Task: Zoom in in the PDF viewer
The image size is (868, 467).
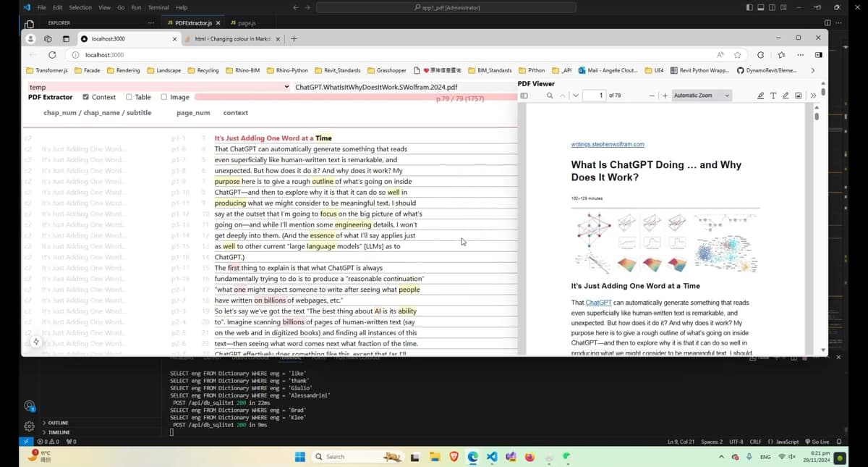Action: tap(665, 96)
